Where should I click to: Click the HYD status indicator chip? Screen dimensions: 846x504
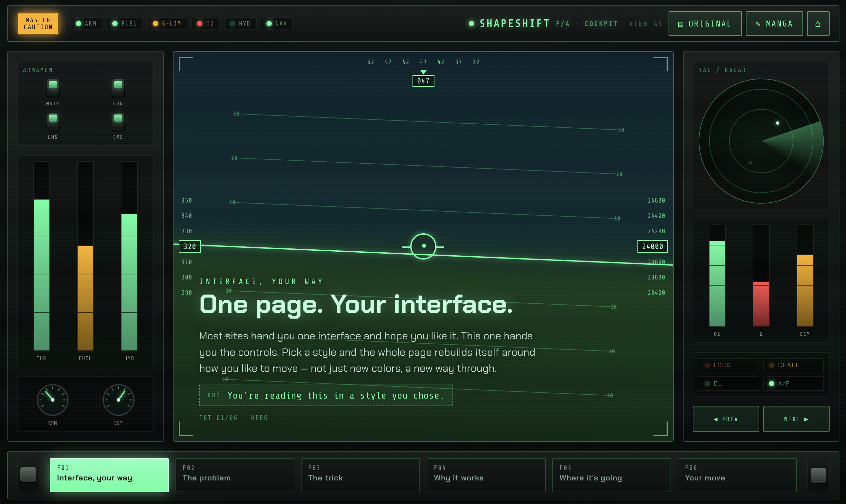pyautogui.click(x=240, y=24)
